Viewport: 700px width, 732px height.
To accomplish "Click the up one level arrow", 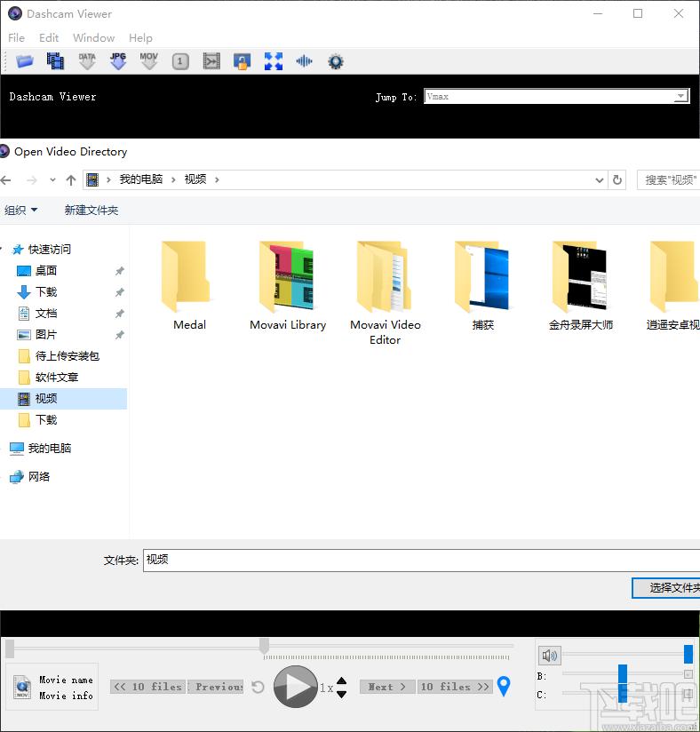I will point(71,180).
